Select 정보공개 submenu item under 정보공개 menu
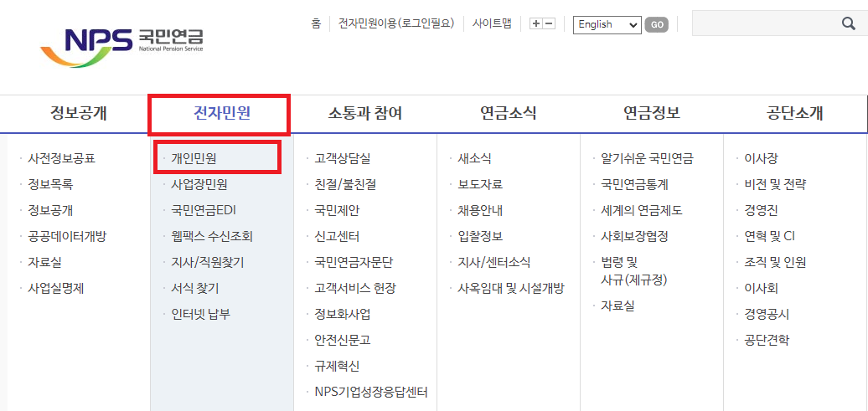This screenshot has height=411, width=868. click(50, 211)
